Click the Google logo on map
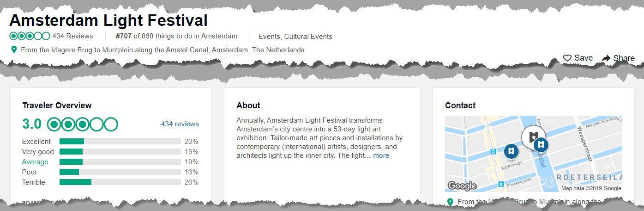The image size is (644, 211). tap(462, 186)
